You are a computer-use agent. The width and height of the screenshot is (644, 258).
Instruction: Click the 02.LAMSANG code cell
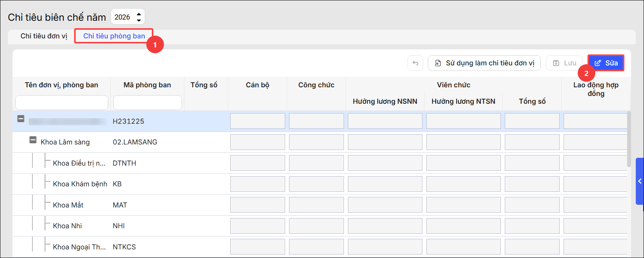click(135, 142)
